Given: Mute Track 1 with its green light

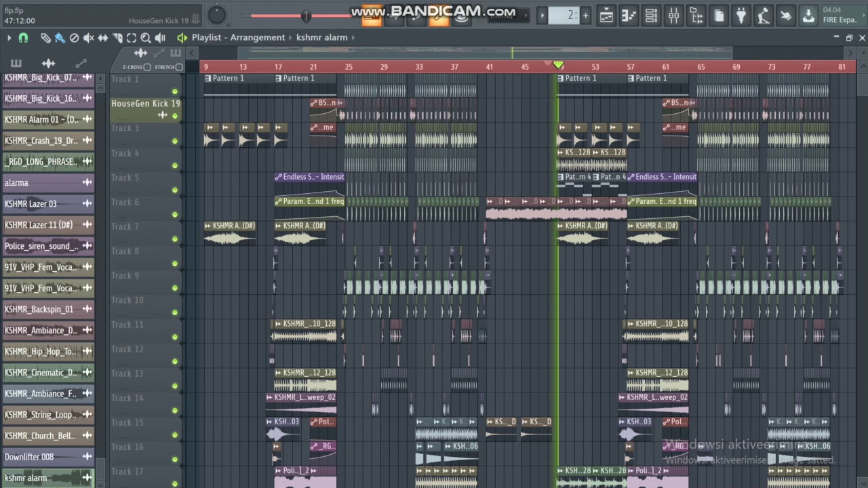Looking at the screenshot, I should [x=175, y=91].
